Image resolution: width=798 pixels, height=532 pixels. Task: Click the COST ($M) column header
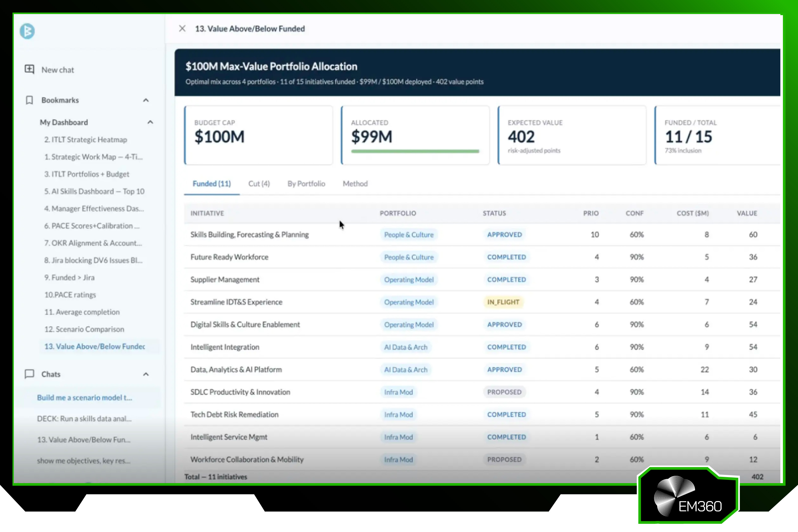tap(693, 213)
